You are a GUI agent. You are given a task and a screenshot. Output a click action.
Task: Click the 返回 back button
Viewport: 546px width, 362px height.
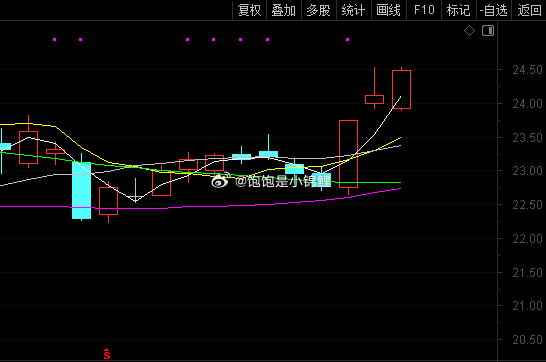click(x=529, y=10)
